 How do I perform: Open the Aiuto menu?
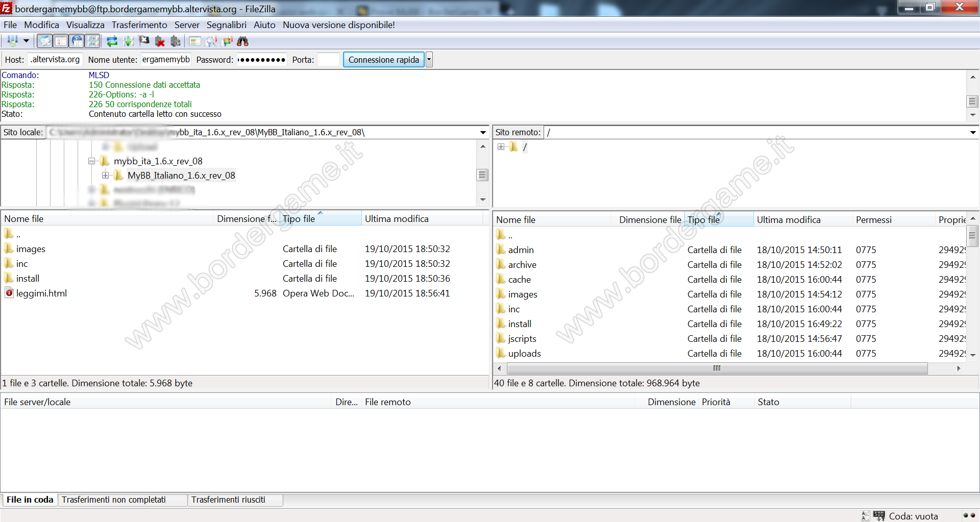(x=264, y=25)
